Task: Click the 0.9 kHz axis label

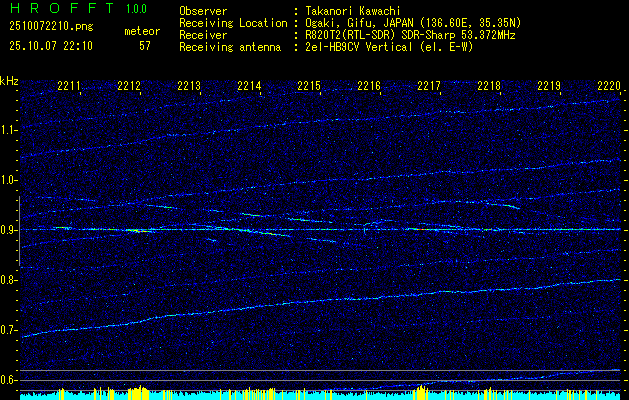Action: 8,230
